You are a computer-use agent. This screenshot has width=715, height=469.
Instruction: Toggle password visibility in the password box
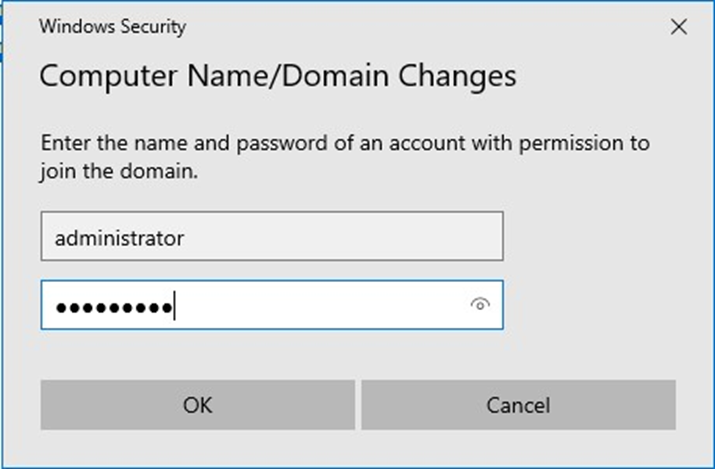click(480, 305)
